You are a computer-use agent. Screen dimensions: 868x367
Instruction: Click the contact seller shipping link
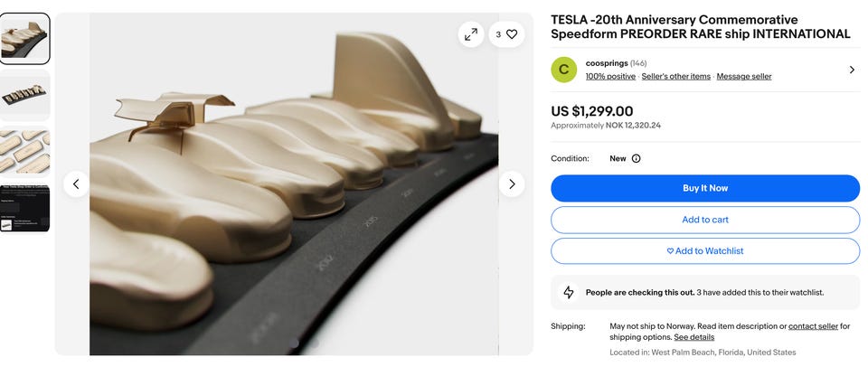click(814, 325)
